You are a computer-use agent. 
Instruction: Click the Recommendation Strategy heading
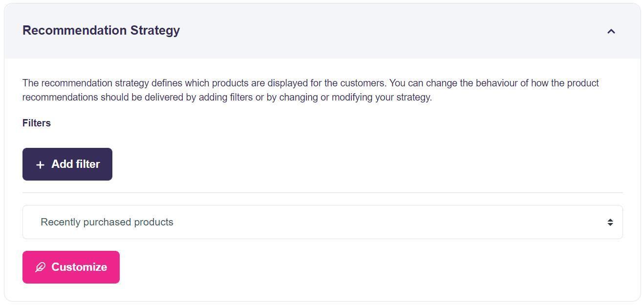click(101, 30)
